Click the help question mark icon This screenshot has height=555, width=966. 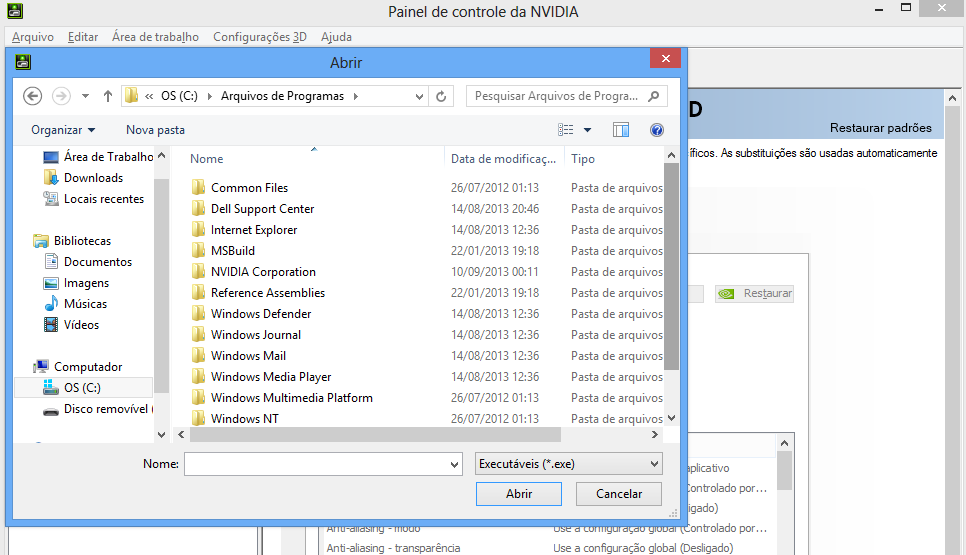(x=657, y=130)
